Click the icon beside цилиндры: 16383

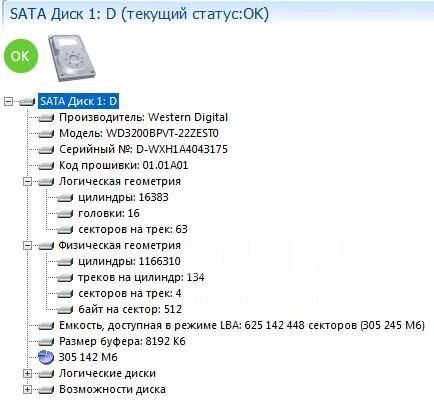click(x=65, y=197)
